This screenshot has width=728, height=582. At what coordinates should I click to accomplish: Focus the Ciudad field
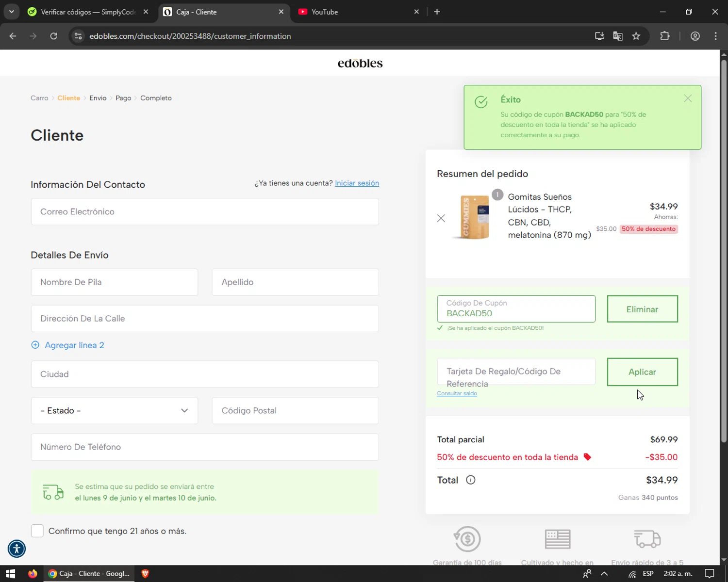(205, 374)
